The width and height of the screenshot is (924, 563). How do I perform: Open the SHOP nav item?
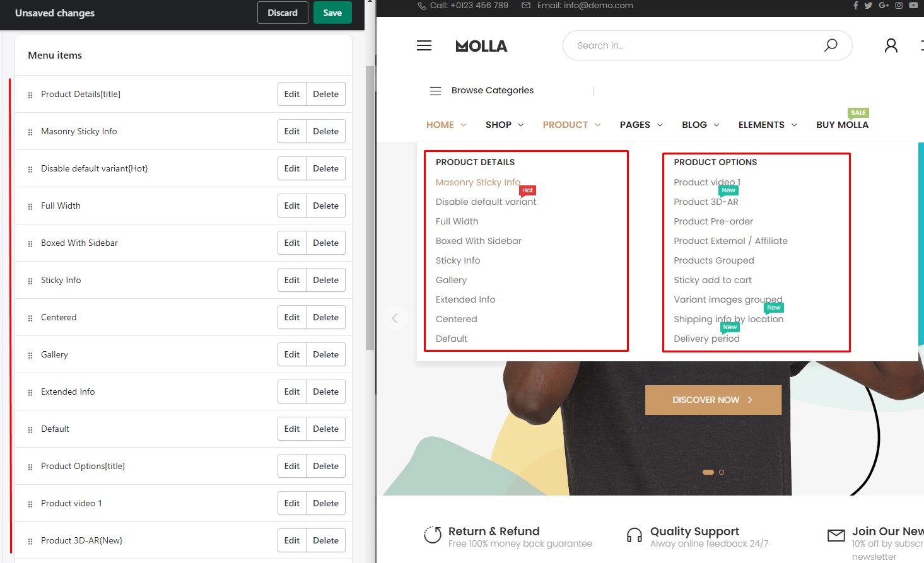(498, 125)
